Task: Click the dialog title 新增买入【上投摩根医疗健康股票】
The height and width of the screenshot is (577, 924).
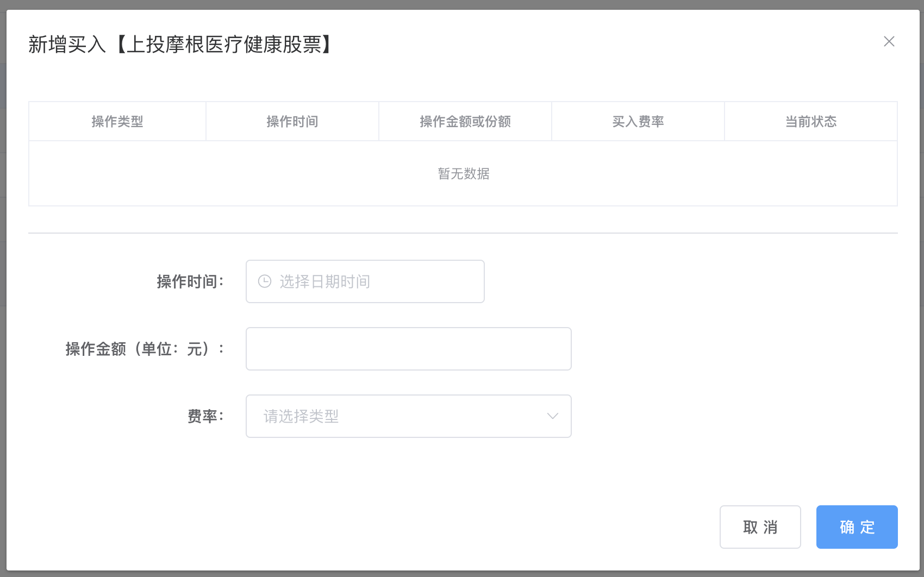Action: tap(181, 45)
